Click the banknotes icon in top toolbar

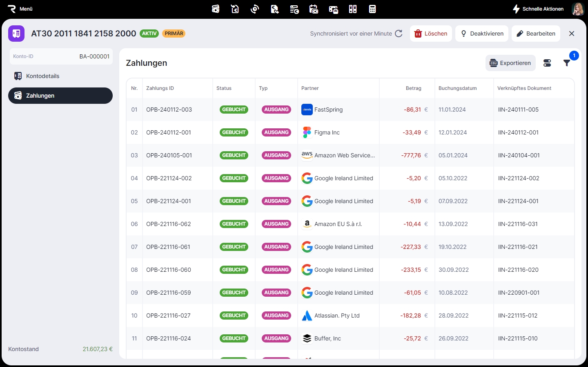click(216, 9)
